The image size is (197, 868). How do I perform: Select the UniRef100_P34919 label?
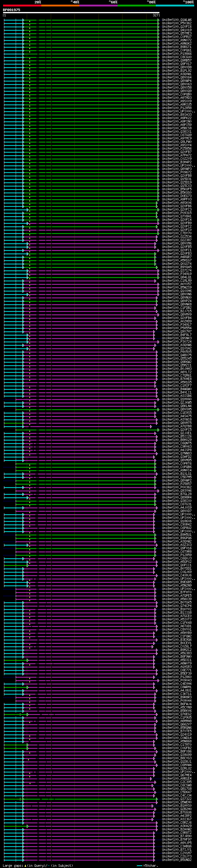click(177, 274)
